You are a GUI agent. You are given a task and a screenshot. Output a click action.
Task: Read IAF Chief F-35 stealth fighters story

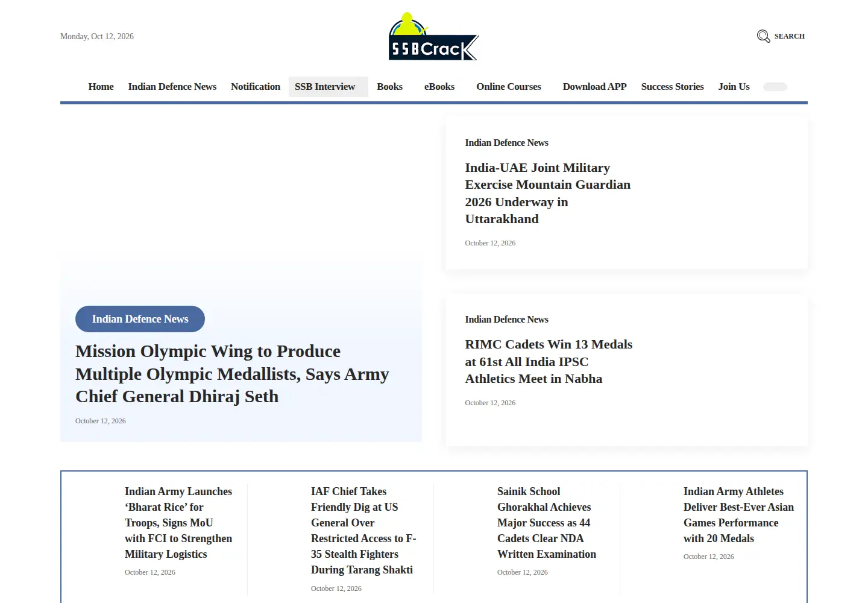click(363, 531)
